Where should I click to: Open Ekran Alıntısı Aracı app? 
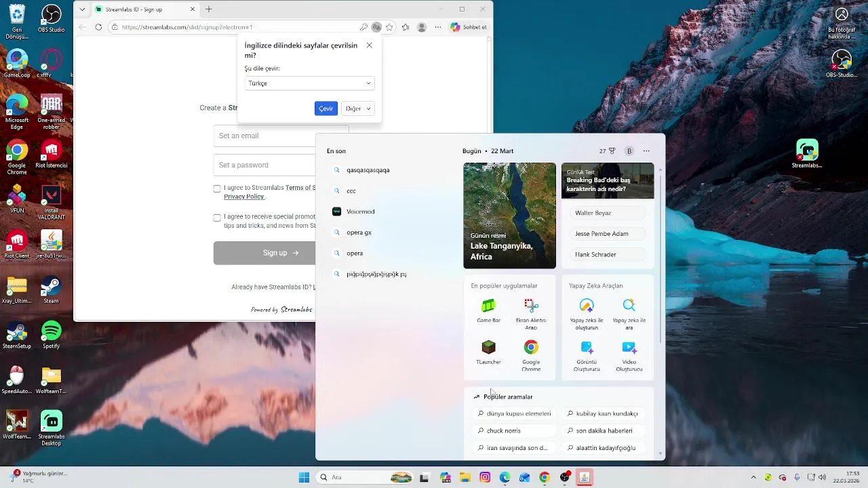pos(531,314)
